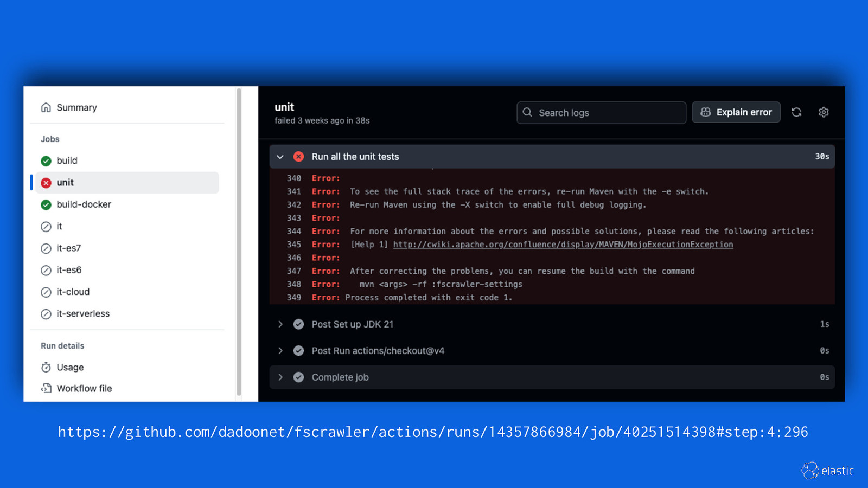Image resolution: width=868 pixels, height=488 pixels.
Task: Click the 'failed 3 weeks ago in 38s' status text
Action: click(322, 121)
